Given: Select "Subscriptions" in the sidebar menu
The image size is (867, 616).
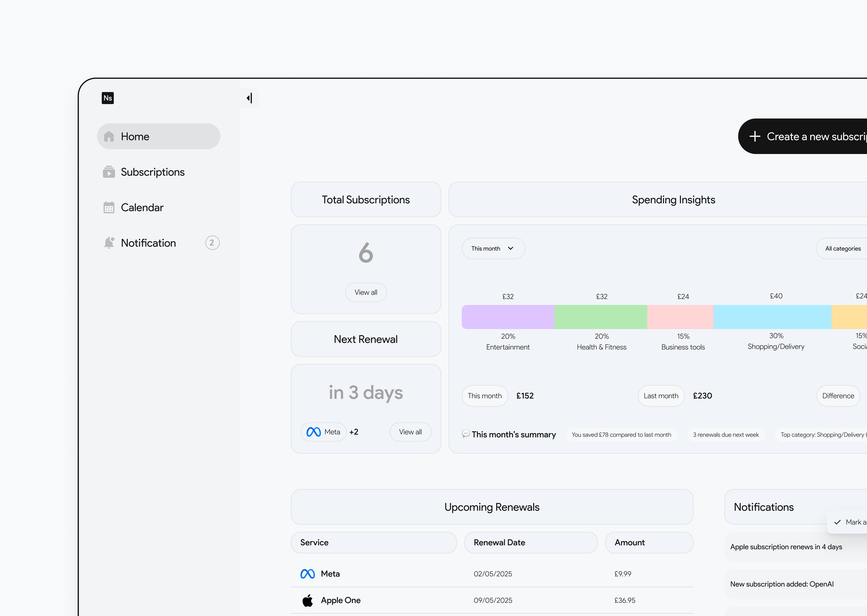Looking at the screenshot, I should point(153,172).
